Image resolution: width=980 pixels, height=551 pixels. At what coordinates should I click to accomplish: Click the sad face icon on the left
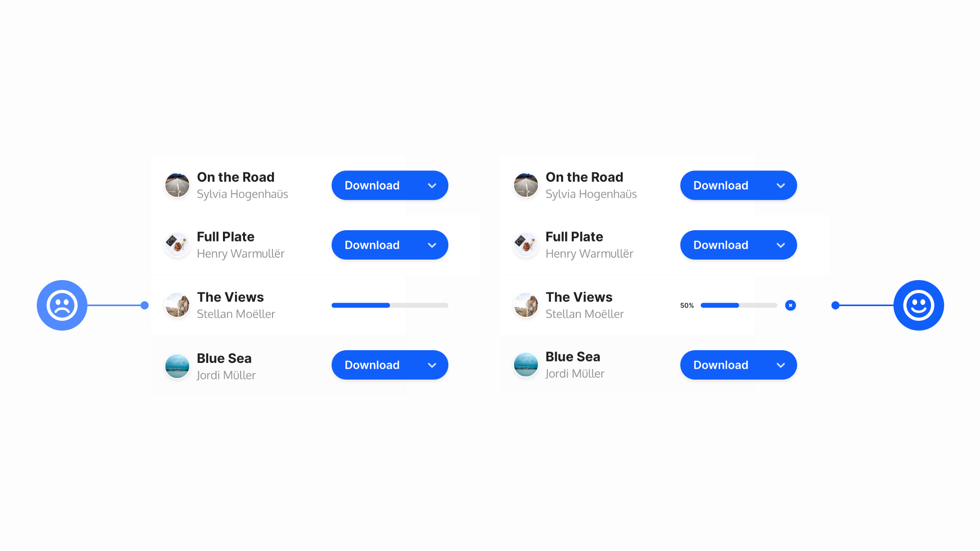[63, 305]
